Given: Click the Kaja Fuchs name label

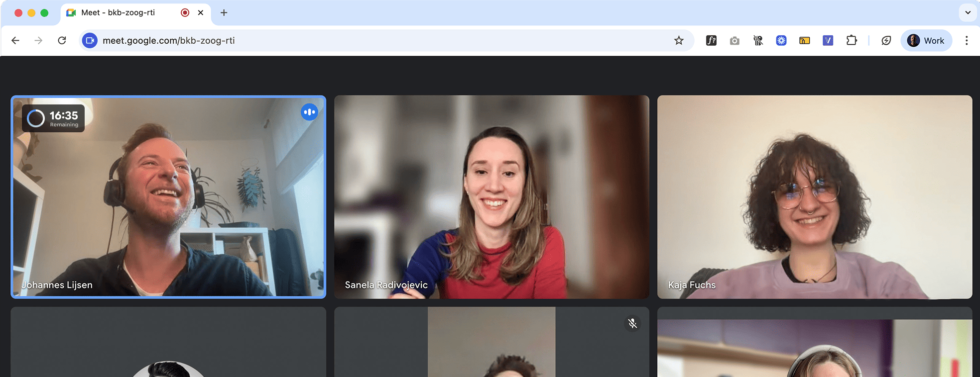Looking at the screenshot, I should tap(692, 285).
